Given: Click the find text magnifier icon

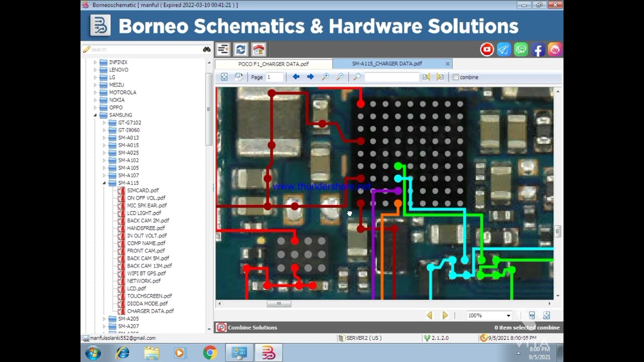Looking at the screenshot, I should point(357,77).
